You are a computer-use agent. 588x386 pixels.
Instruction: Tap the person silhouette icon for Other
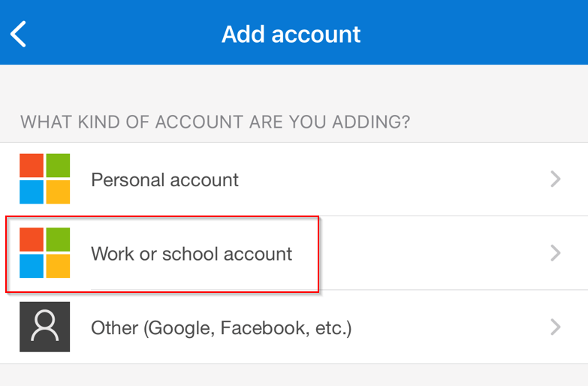pos(44,327)
